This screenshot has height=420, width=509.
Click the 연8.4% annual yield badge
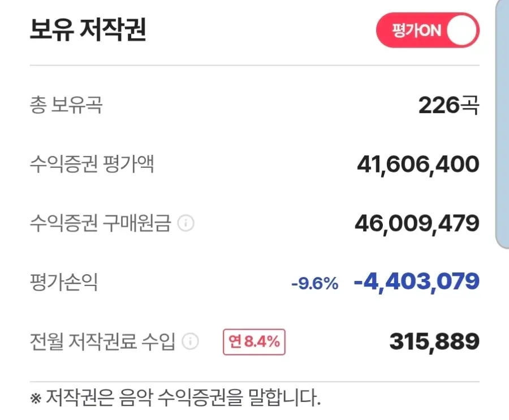pos(254,342)
